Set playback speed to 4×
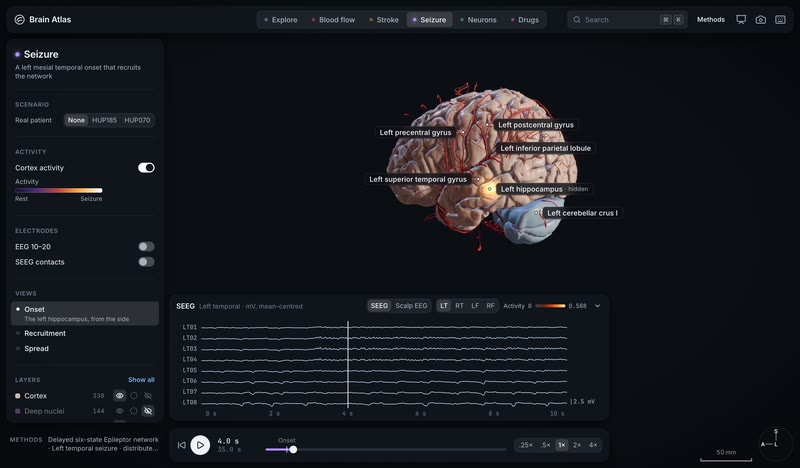 [x=593, y=445]
